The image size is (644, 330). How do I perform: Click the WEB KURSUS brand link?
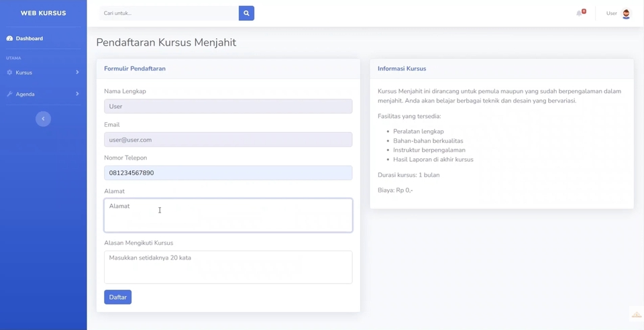point(43,13)
